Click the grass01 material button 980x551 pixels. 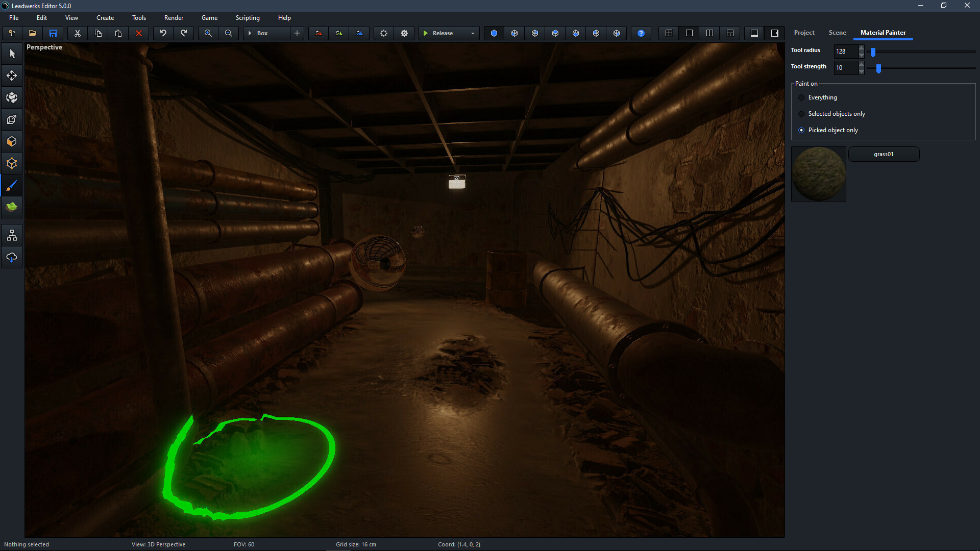[x=884, y=154]
